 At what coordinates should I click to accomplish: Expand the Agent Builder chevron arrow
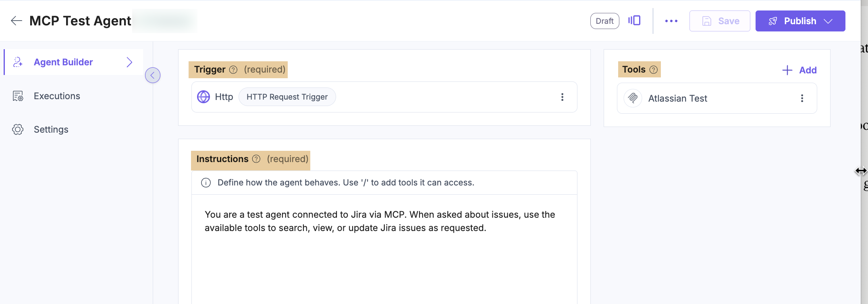tap(129, 62)
